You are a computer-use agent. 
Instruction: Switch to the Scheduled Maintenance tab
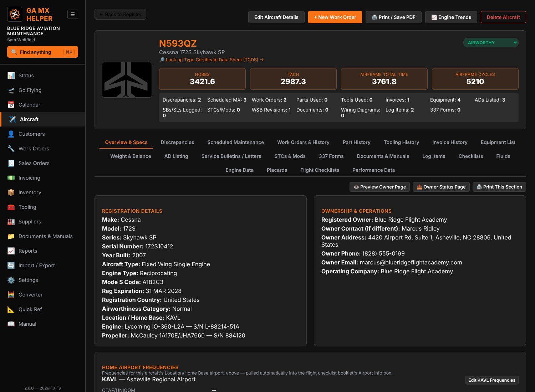pos(235,142)
